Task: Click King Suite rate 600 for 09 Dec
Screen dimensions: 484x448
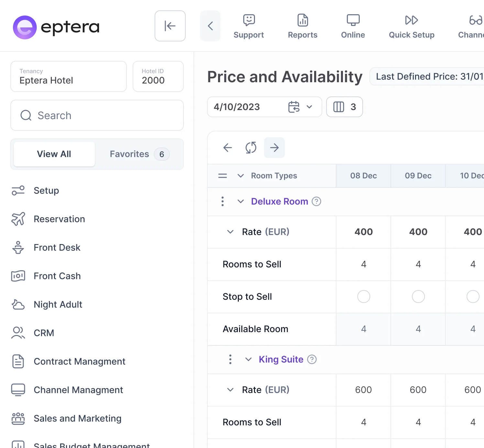Action: (418, 390)
